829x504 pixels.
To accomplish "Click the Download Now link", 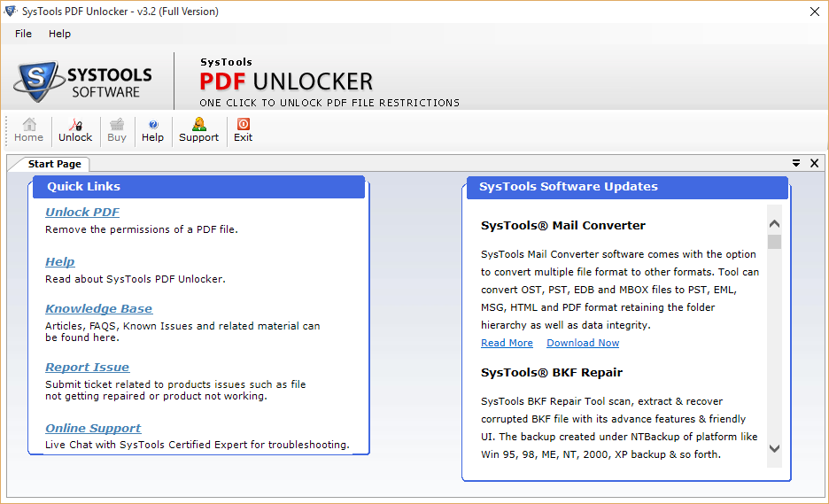I will click(583, 343).
